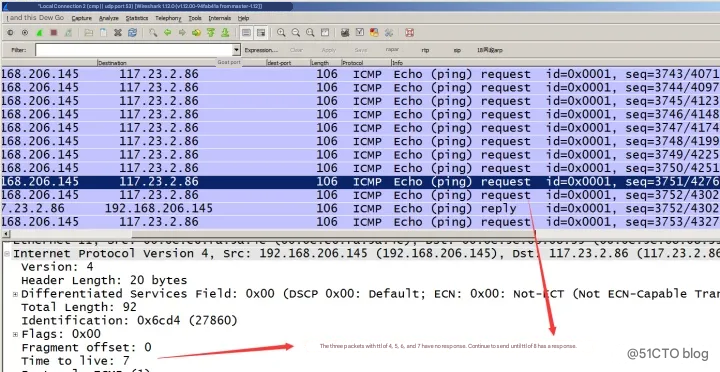Apply the rtp saved filter button
The width and height of the screenshot is (720, 372).
pos(426,50)
